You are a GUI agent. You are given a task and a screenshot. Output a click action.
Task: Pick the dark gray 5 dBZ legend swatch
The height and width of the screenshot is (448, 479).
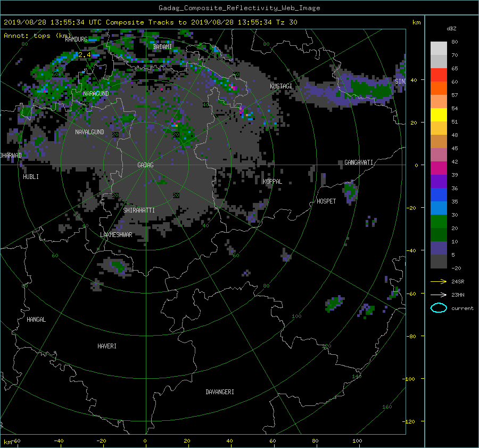click(x=439, y=262)
